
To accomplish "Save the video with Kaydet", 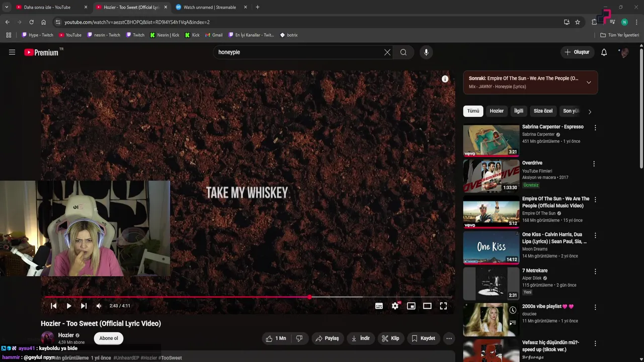I will tap(423, 338).
